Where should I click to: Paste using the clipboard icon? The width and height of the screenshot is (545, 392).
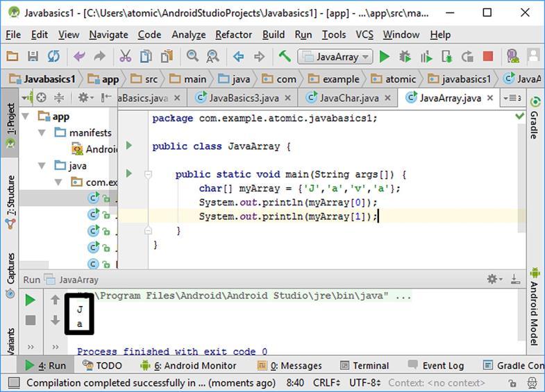click(x=167, y=56)
